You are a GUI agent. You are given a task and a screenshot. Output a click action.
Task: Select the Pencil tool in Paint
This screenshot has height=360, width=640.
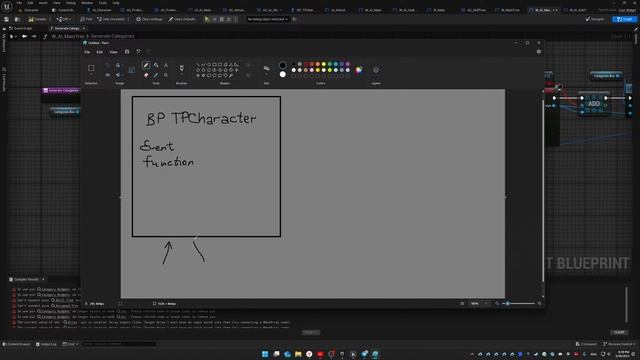coord(146,65)
